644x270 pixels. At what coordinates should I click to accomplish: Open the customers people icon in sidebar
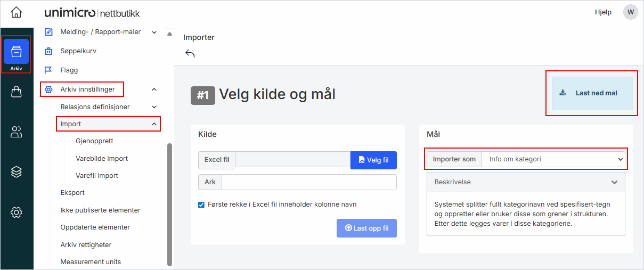click(x=16, y=132)
